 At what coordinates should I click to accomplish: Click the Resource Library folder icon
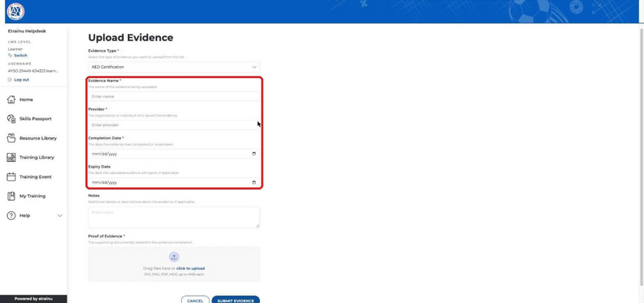[11, 138]
